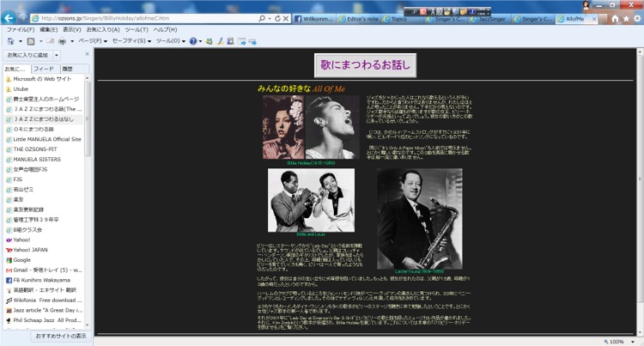Close the favorites sidebar with its X
644x346 pixels.
(x=87, y=54)
